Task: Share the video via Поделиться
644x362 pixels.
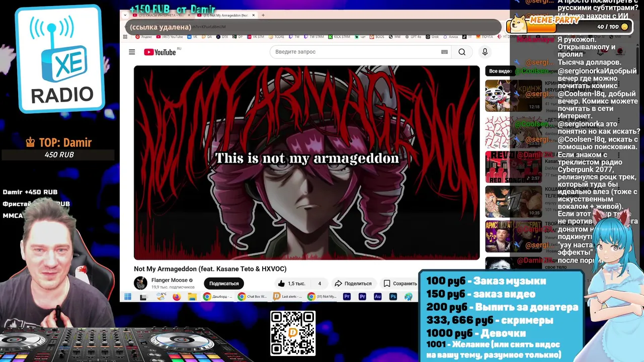Action: [353, 284]
